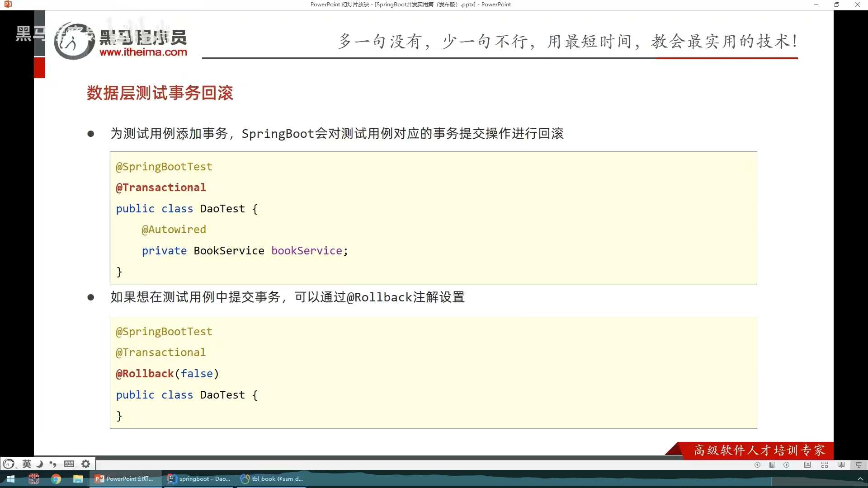Toggle IME moon half-width mode

coord(40,464)
